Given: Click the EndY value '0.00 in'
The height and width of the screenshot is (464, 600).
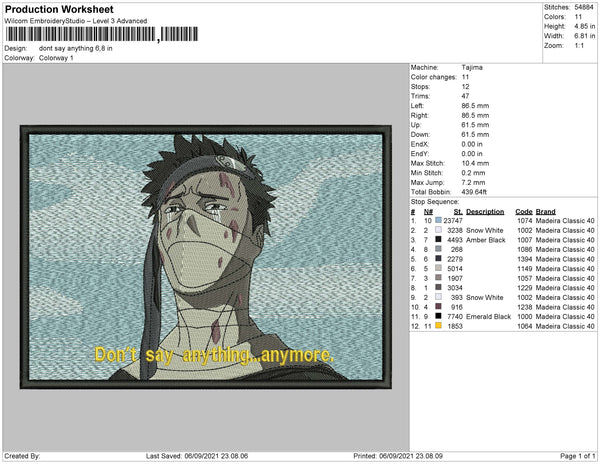Looking at the screenshot, I should click(472, 153).
